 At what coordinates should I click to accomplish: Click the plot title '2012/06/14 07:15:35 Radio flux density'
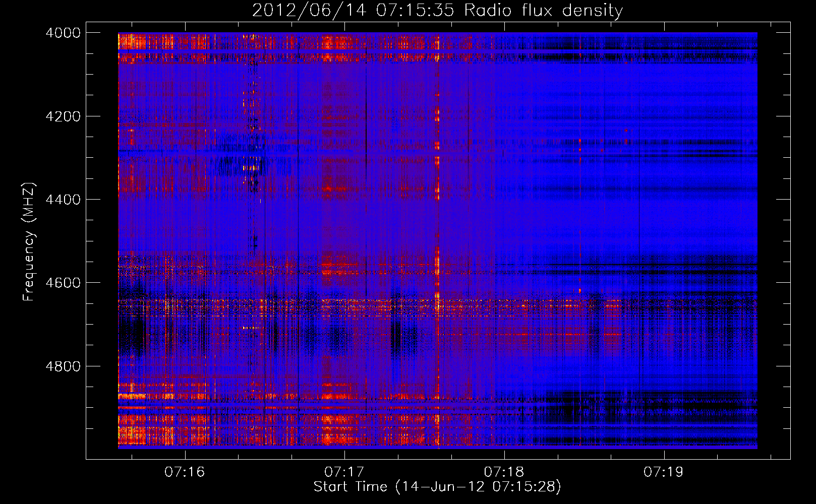coord(437,10)
